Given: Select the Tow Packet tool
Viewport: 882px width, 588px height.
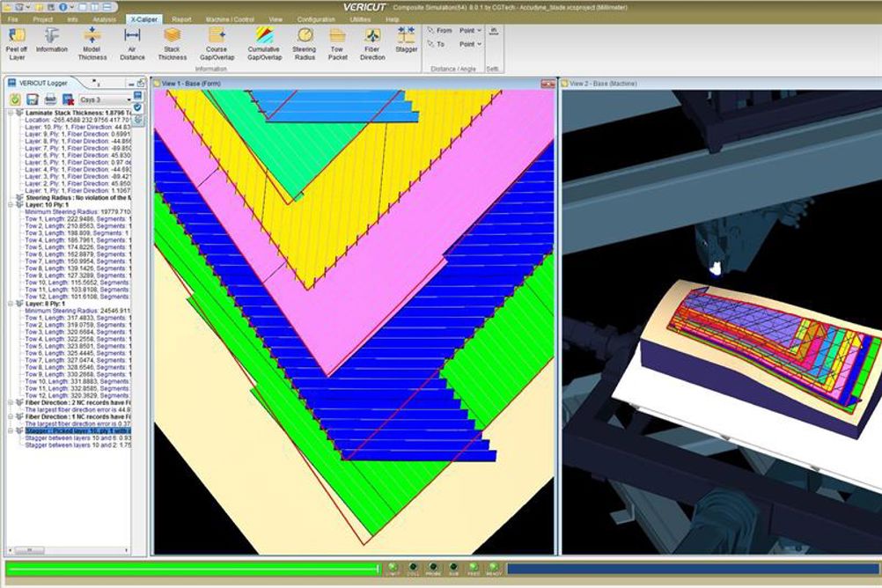Looking at the screenshot, I should [x=337, y=44].
